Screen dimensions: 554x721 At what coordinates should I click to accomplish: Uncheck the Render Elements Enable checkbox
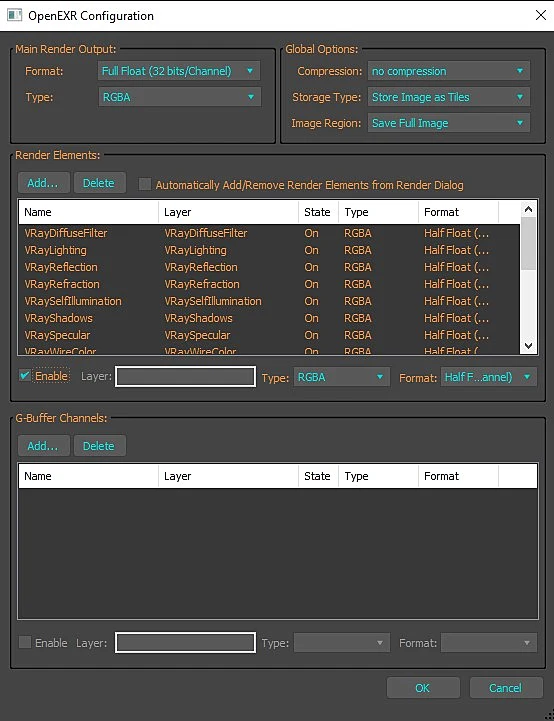pos(25,376)
